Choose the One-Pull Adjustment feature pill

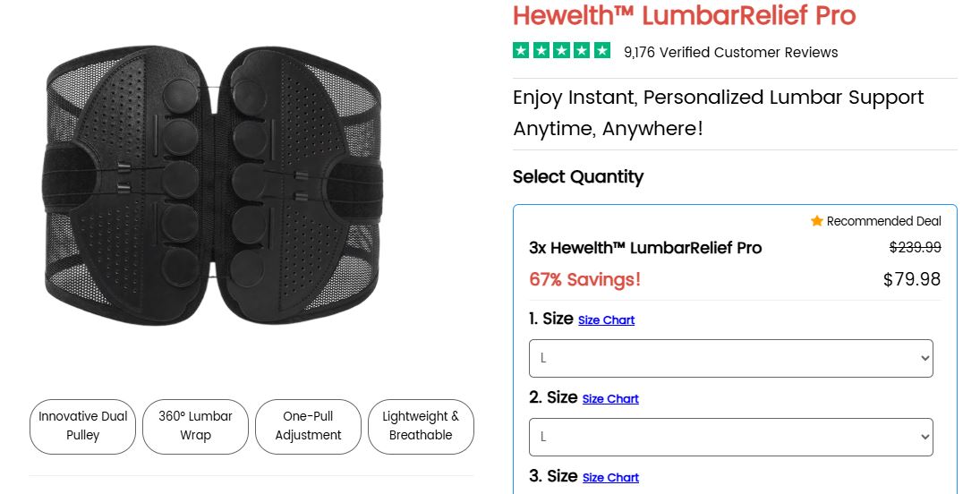(308, 426)
